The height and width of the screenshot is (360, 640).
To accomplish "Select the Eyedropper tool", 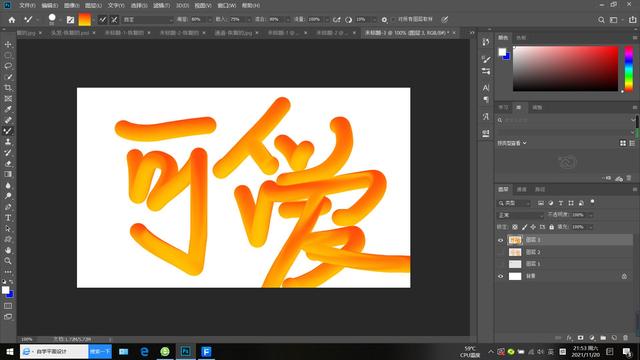I will 8,109.
